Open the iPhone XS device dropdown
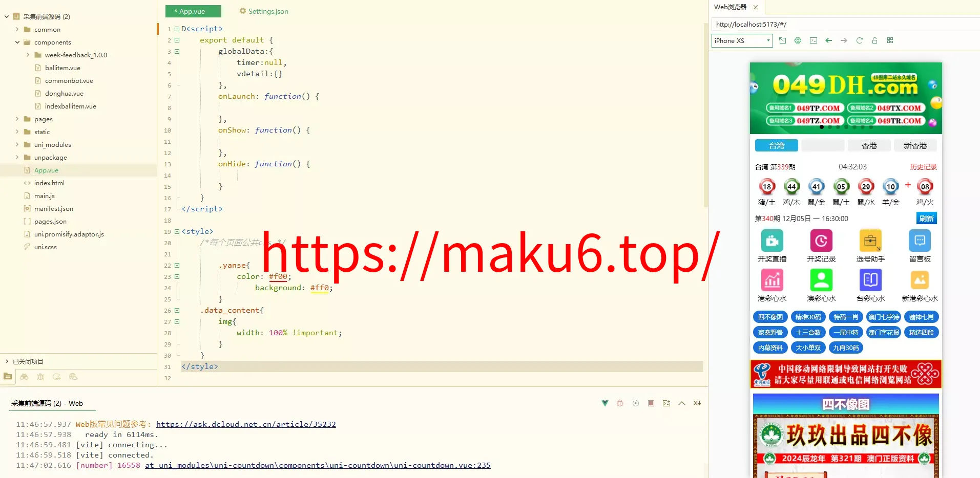Screen dimensions: 980x478 pos(742,40)
